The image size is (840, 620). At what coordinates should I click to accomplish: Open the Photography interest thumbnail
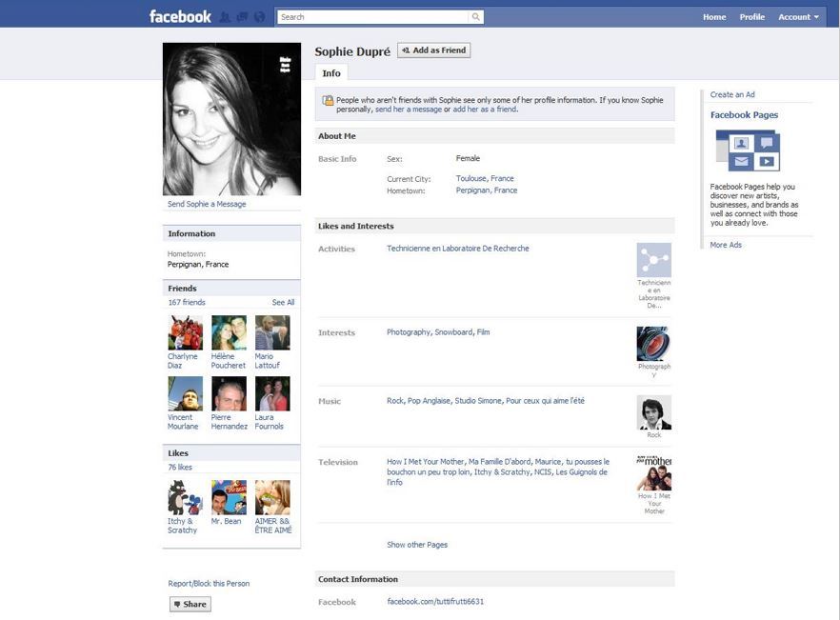653,344
